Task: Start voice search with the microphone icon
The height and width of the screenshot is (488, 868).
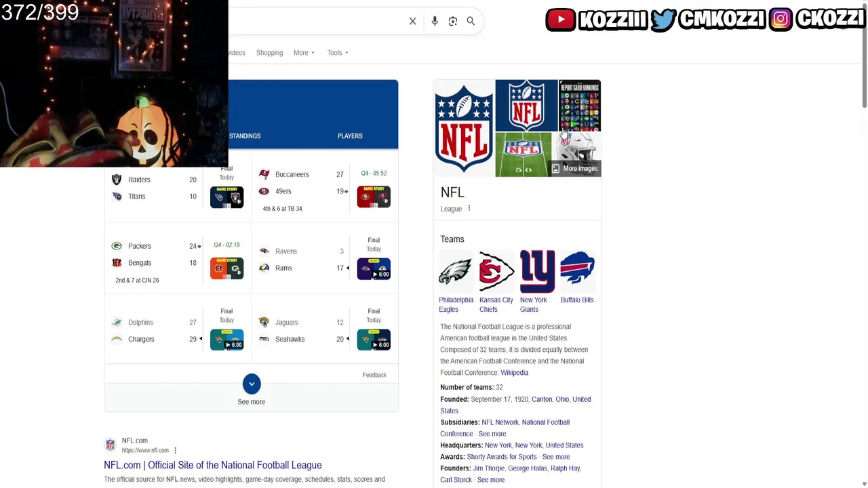Action: pyautogui.click(x=435, y=21)
